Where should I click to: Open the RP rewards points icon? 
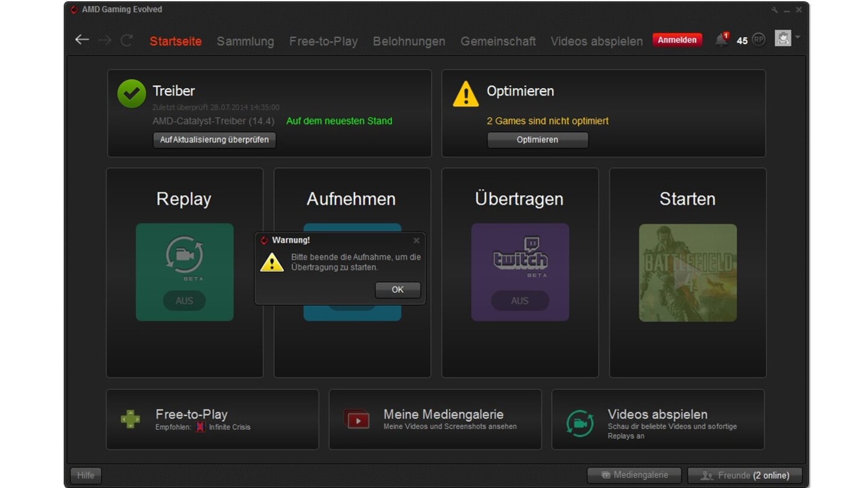click(x=758, y=40)
